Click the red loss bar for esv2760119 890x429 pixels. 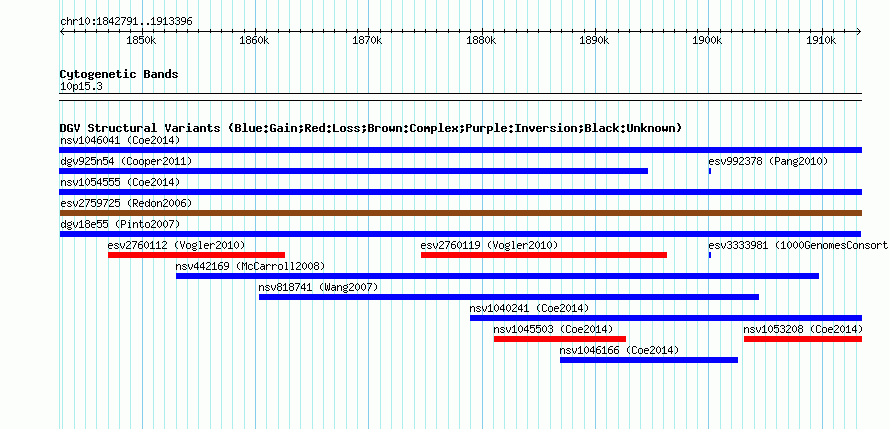pyautogui.click(x=544, y=255)
